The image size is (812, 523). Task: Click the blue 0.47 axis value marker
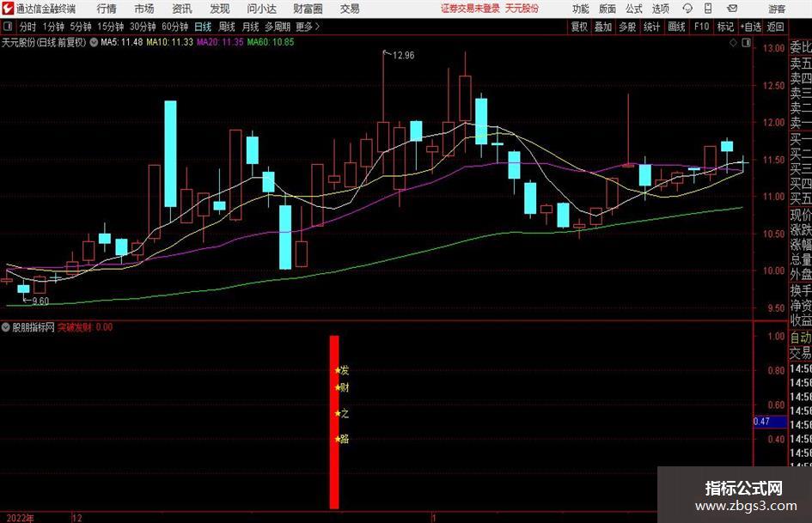(770, 422)
